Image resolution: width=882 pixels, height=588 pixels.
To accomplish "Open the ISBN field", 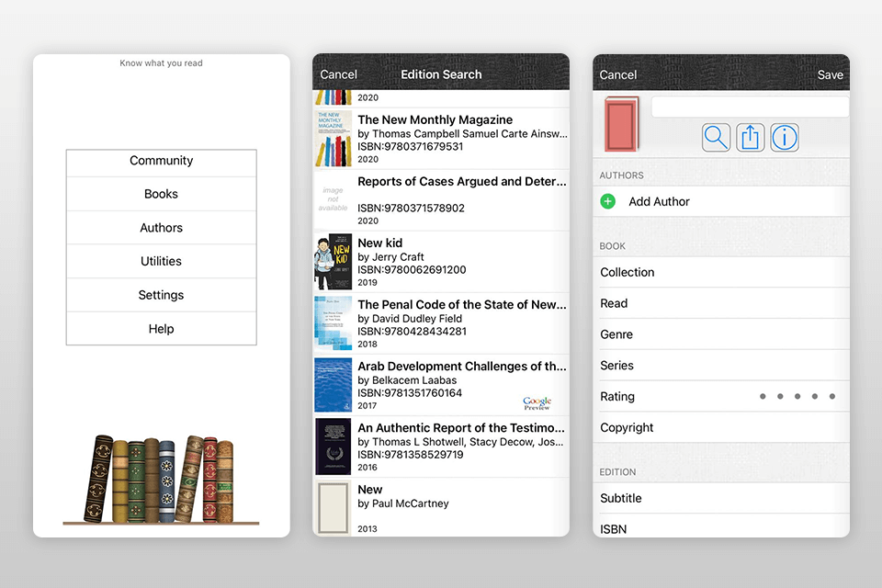I will [x=721, y=527].
